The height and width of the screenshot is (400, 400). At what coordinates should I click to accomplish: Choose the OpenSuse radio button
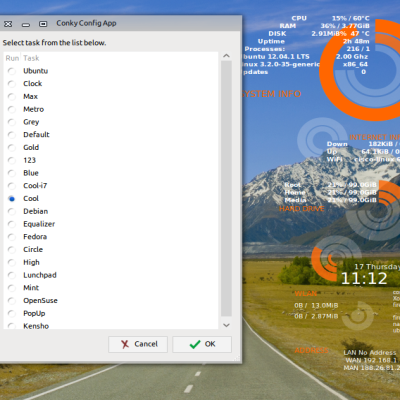tap(12, 301)
